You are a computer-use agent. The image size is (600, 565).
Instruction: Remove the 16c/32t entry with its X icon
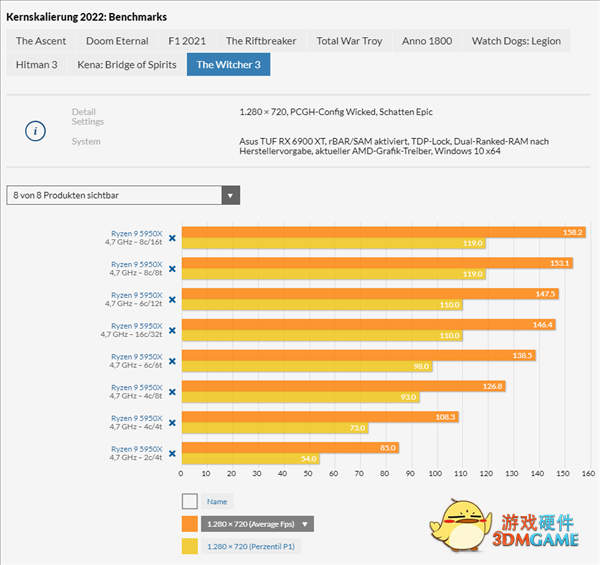(x=172, y=331)
